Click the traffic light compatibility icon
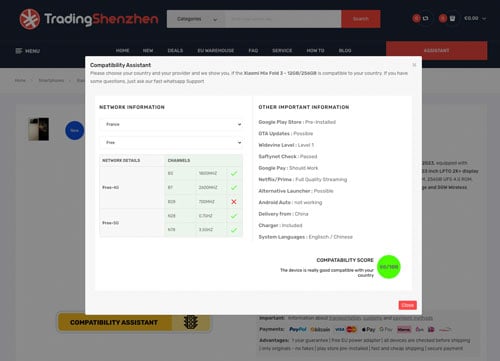 [191, 322]
